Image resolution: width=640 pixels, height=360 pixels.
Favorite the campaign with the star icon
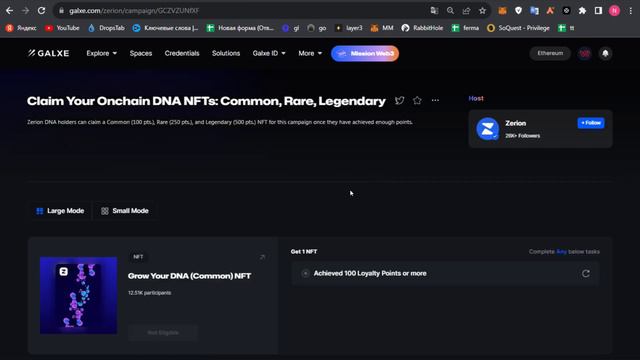417,100
